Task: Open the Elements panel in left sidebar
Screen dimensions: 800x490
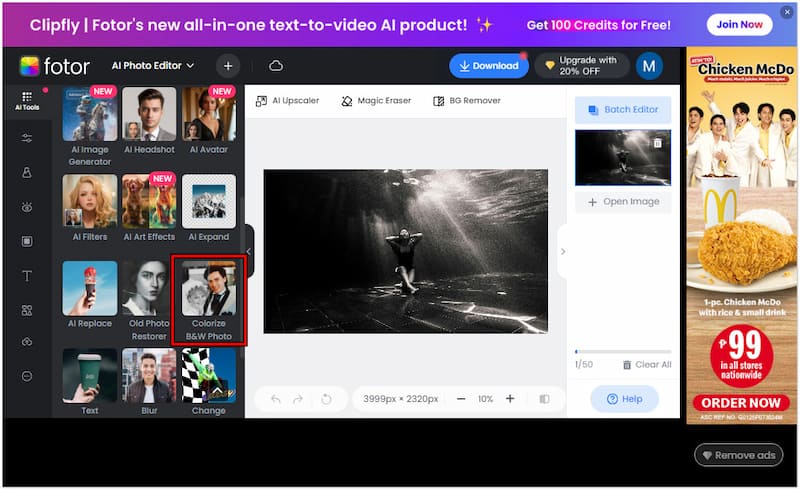Action: [x=27, y=310]
